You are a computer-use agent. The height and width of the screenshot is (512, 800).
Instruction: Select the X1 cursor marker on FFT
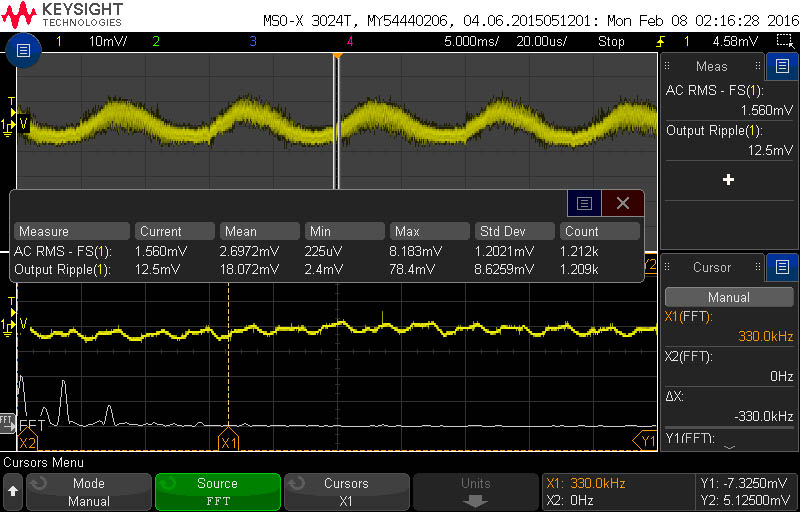[x=228, y=442]
